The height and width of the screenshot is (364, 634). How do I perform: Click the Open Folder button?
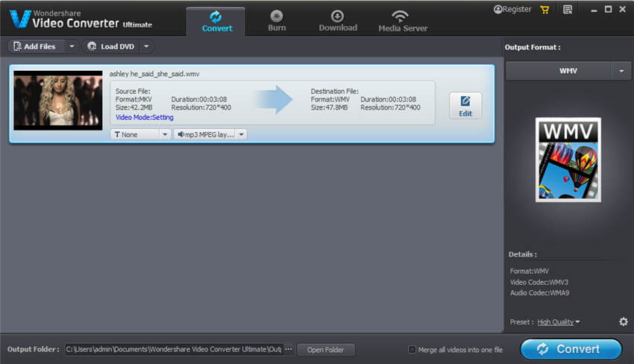(x=325, y=350)
